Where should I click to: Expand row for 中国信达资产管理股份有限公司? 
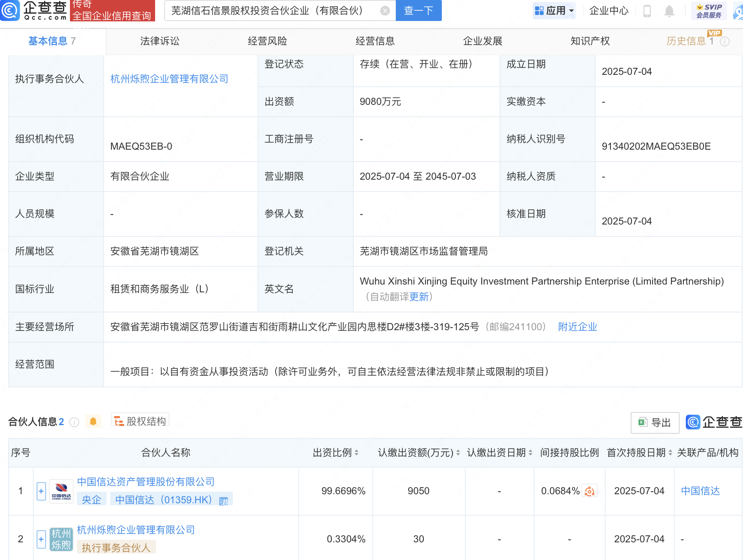41,491
